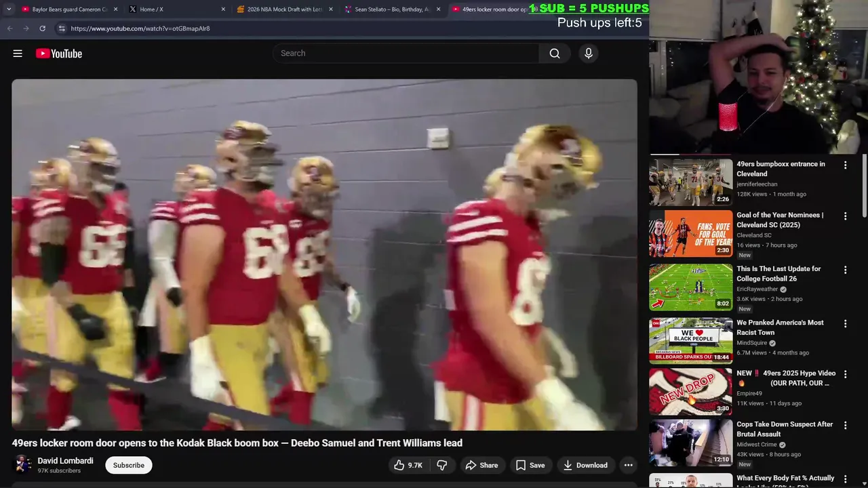Open menu for Most Racist Town video
This screenshot has height=488, width=868.
pos(845,324)
